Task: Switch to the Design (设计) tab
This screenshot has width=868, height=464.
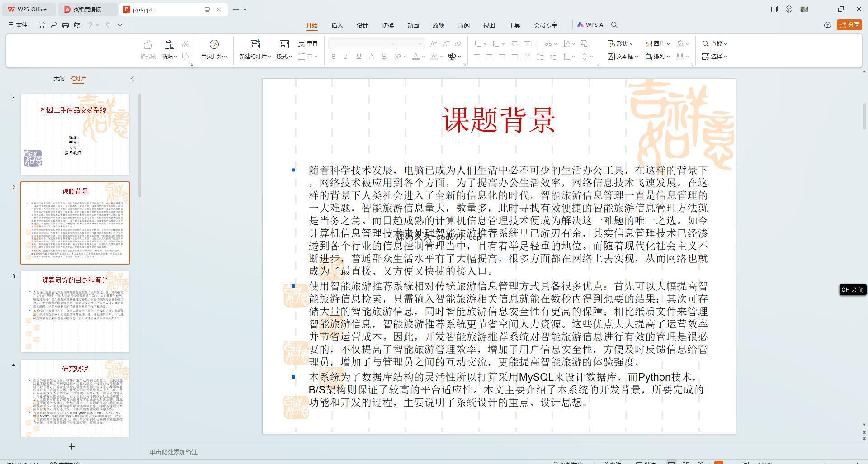Action: tap(363, 25)
